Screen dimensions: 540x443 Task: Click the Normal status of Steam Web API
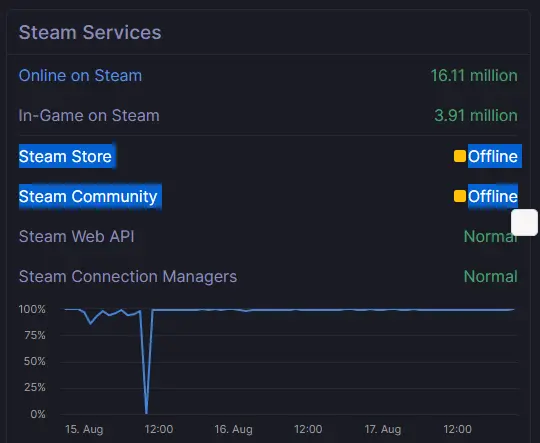click(x=490, y=236)
